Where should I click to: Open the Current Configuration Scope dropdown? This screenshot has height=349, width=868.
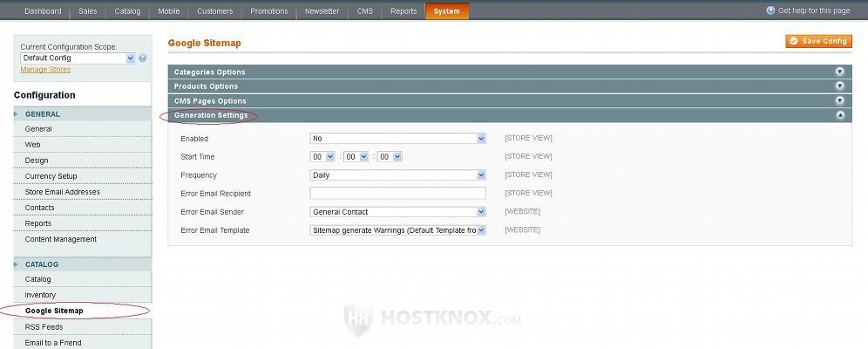pyautogui.click(x=78, y=58)
